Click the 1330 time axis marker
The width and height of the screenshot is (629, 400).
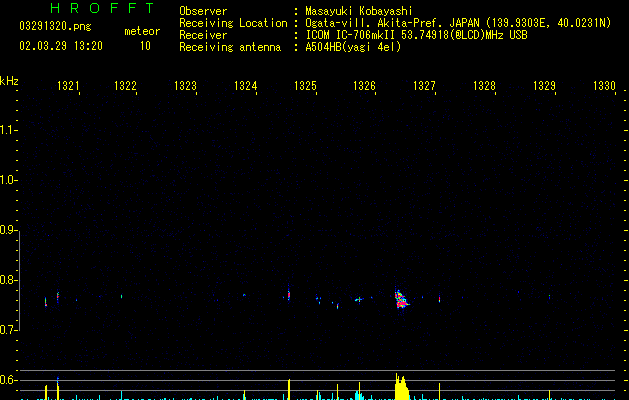tap(604, 86)
